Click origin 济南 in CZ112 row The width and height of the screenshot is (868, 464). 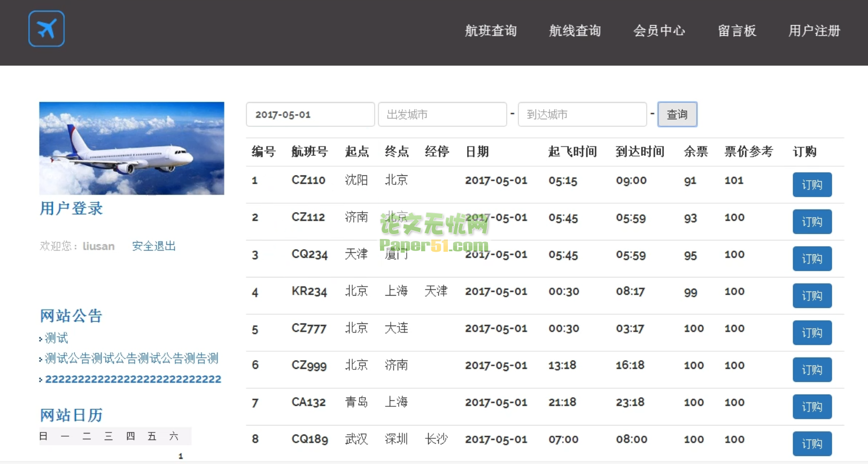[356, 217]
